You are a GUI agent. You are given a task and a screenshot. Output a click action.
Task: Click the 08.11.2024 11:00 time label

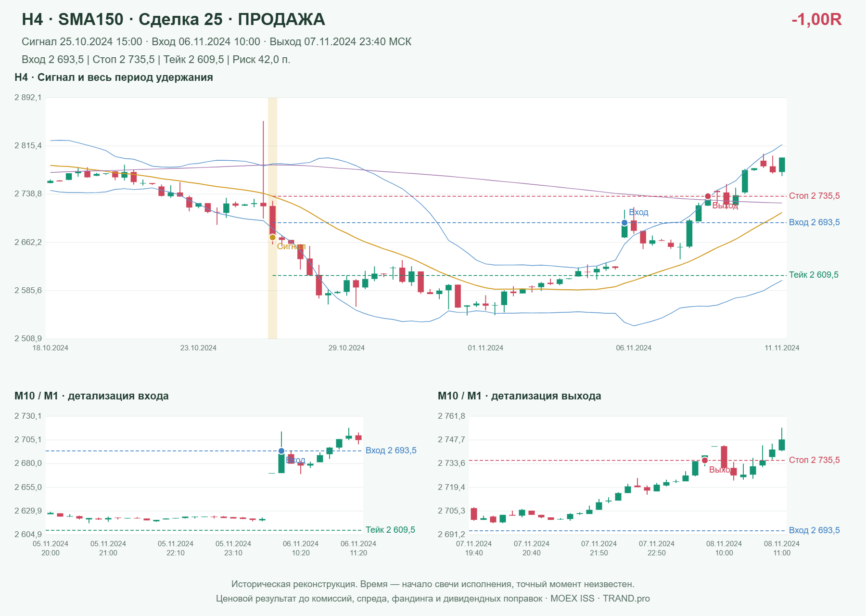(x=782, y=548)
